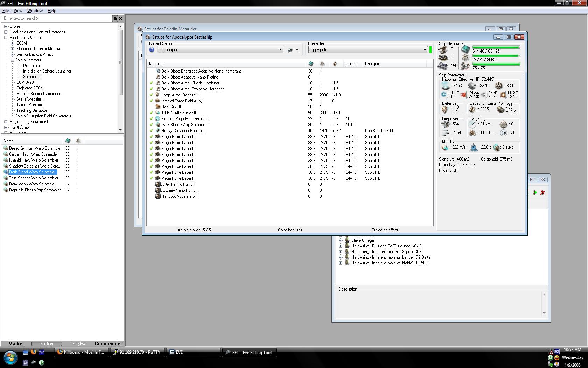Toggle the 100MN Afterburner II active checkmark
588x368 pixels.
point(152,113)
